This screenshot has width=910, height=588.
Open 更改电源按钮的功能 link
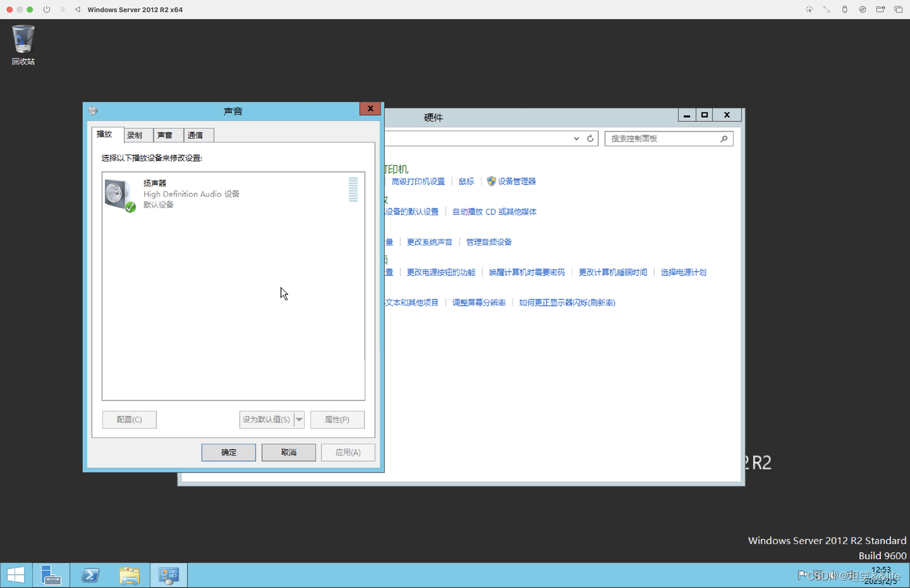[x=441, y=272]
